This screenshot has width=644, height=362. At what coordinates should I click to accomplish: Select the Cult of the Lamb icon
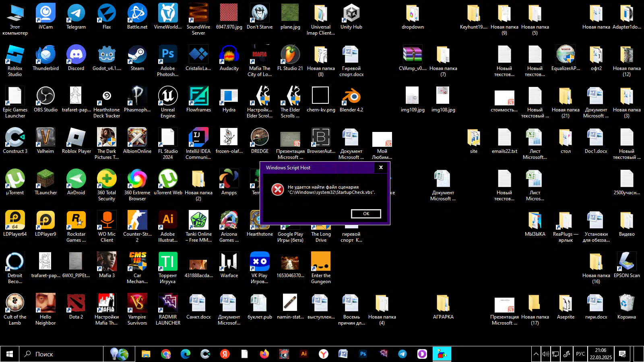[15, 310]
